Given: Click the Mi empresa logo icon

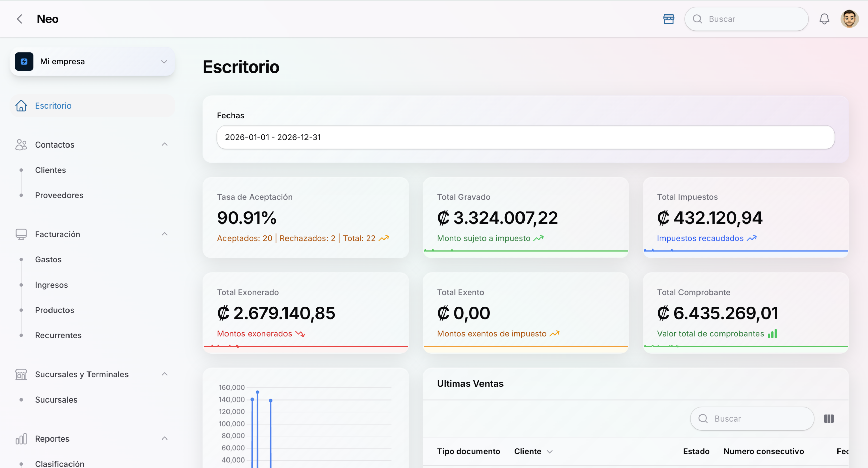Looking at the screenshot, I should [x=24, y=61].
